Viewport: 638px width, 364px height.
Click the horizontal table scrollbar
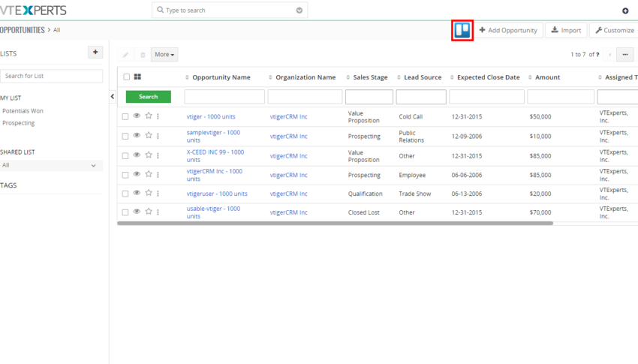(x=335, y=224)
